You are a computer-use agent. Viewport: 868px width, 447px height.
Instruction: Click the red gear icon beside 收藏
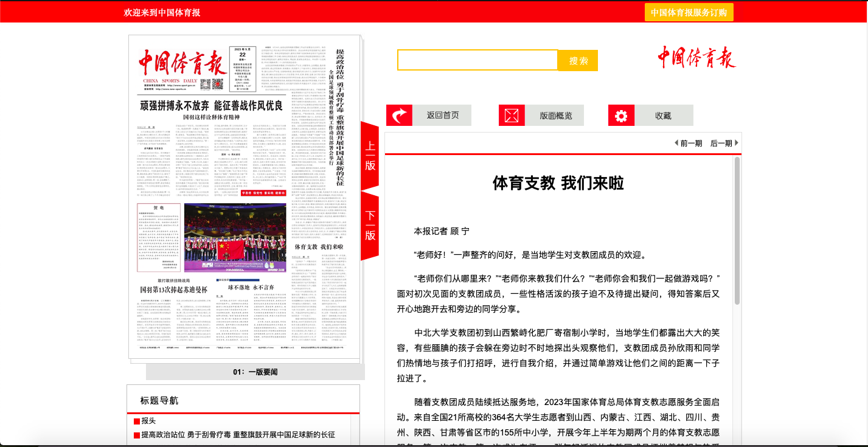point(621,116)
